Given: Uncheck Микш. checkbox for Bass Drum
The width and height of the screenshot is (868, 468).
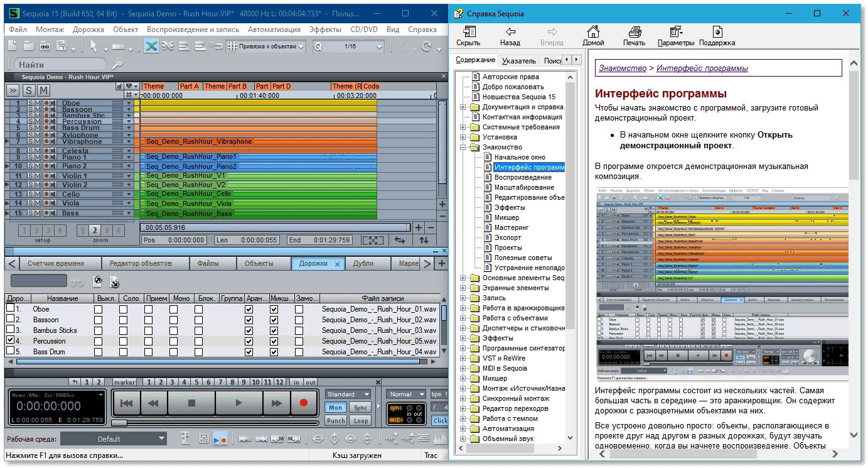Looking at the screenshot, I should (x=274, y=352).
